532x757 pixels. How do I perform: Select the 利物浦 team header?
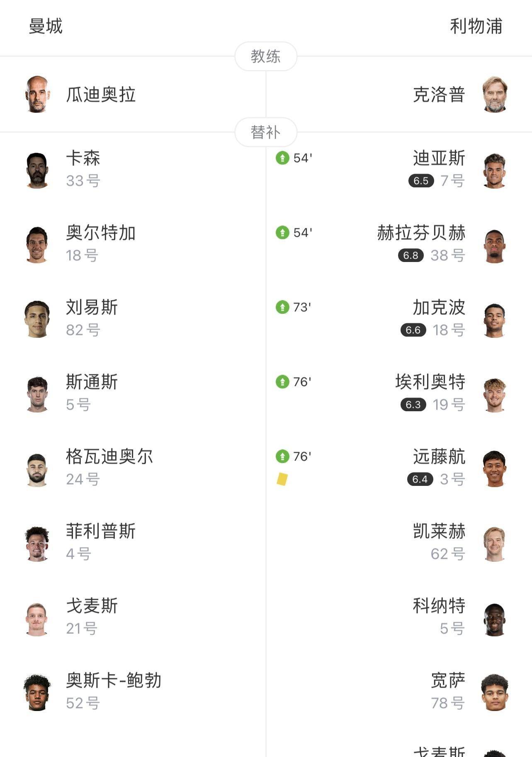point(476,26)
